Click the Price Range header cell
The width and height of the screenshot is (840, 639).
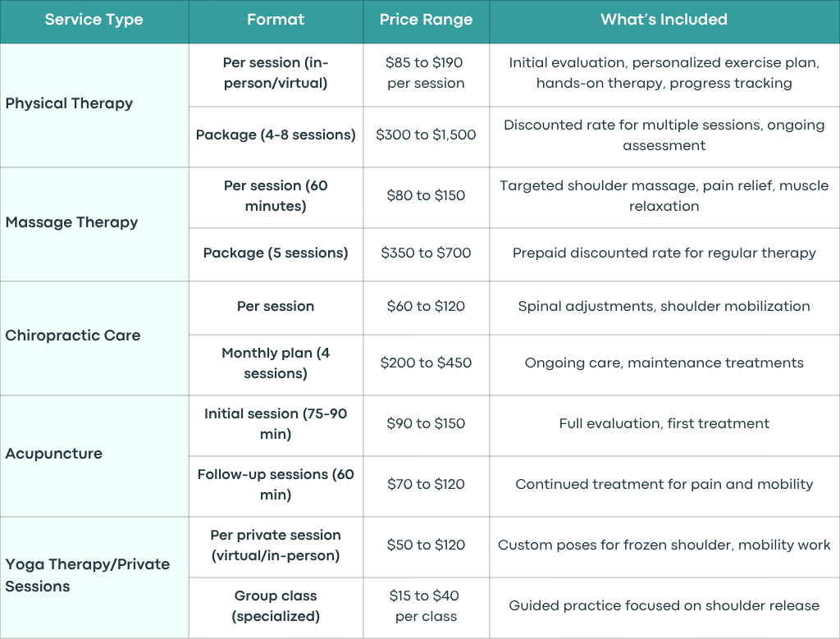click(427, 21)
